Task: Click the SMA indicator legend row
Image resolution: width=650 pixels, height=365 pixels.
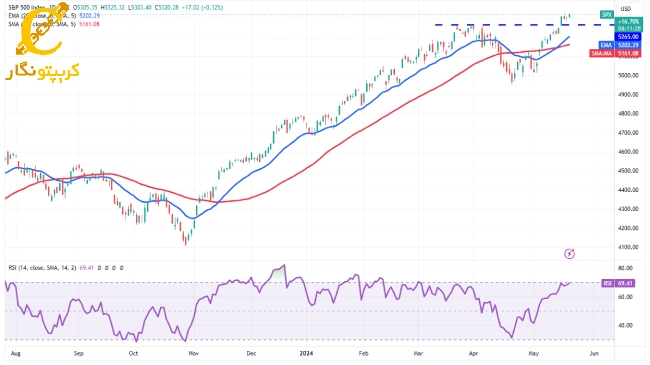Action: [54, 24]
